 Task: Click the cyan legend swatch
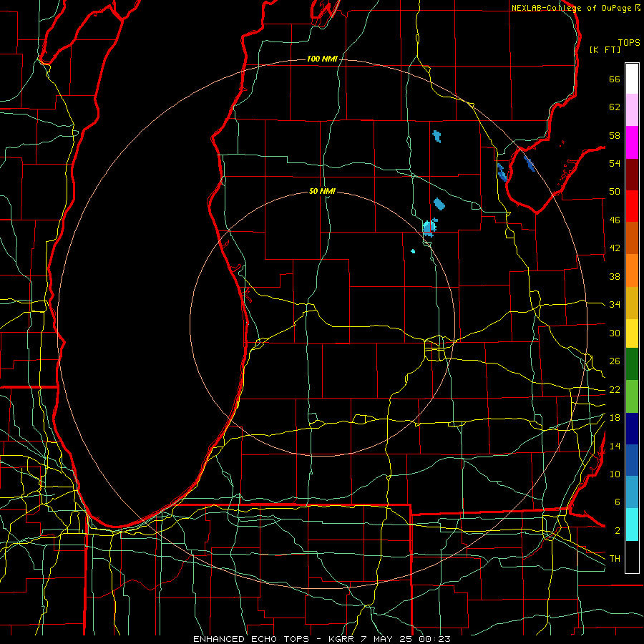632,525
